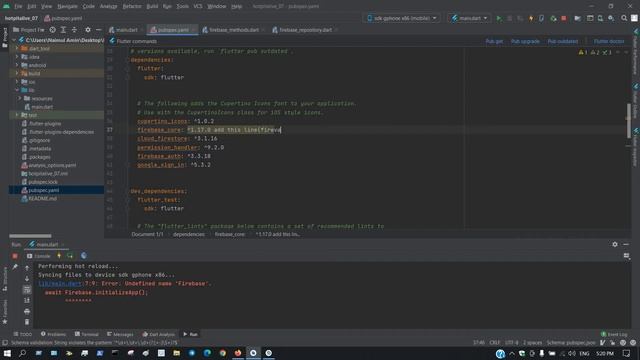Click the project panel gear settings icon
640x360 pixels.
coord(88,30)
